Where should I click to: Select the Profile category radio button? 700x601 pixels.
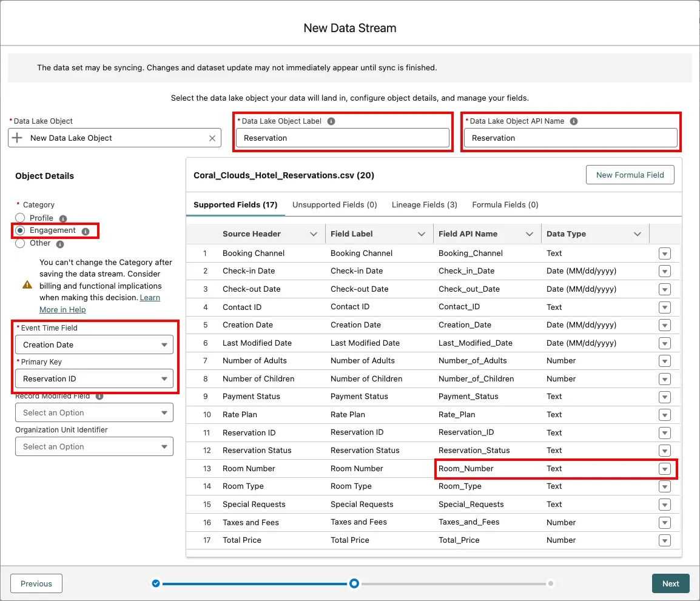point(20,218)
